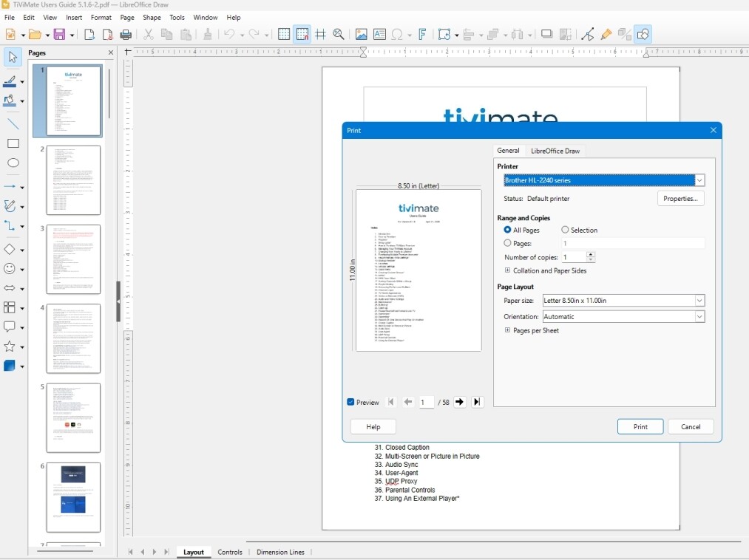Screen dimensions: 749x560
Task: Choose the Selection radio button
Action: (x=565, y=230)
